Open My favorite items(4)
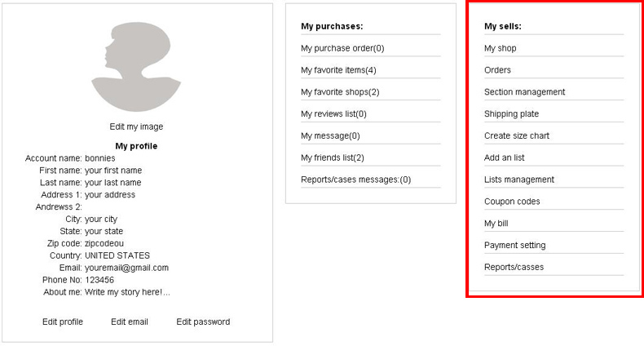 click(x=338, y=70)
